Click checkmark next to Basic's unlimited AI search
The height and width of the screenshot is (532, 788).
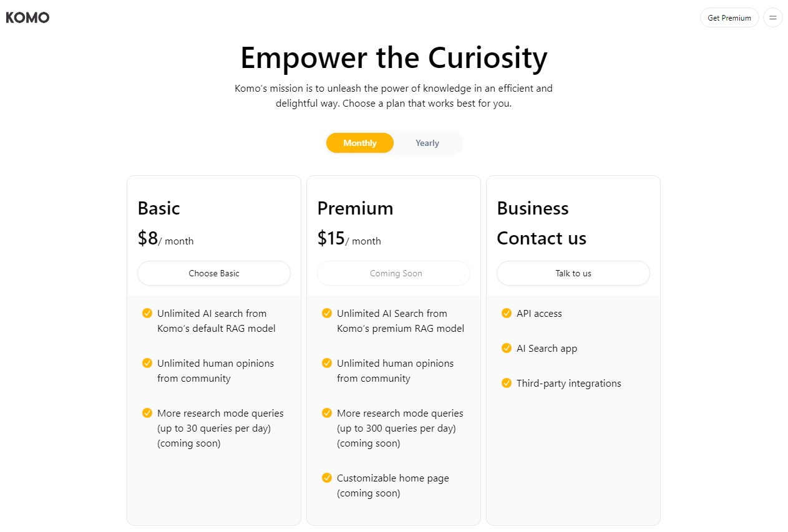tap(147, 313)
